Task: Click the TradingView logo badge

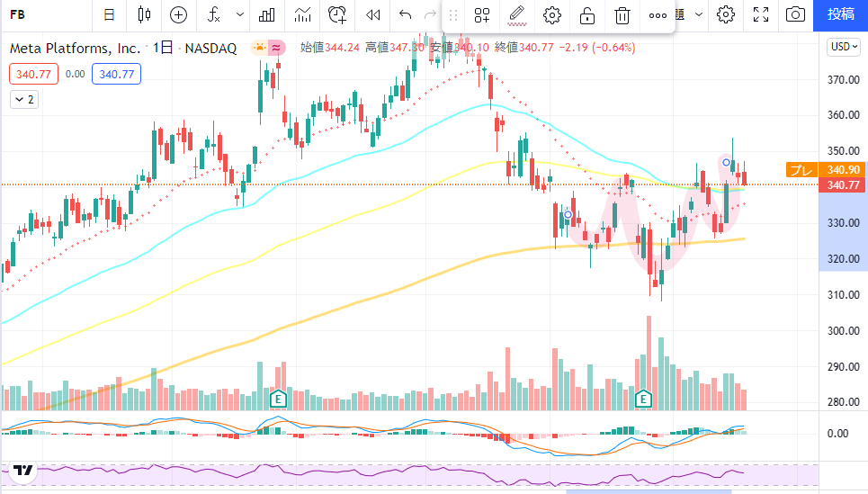Action: 22,471
